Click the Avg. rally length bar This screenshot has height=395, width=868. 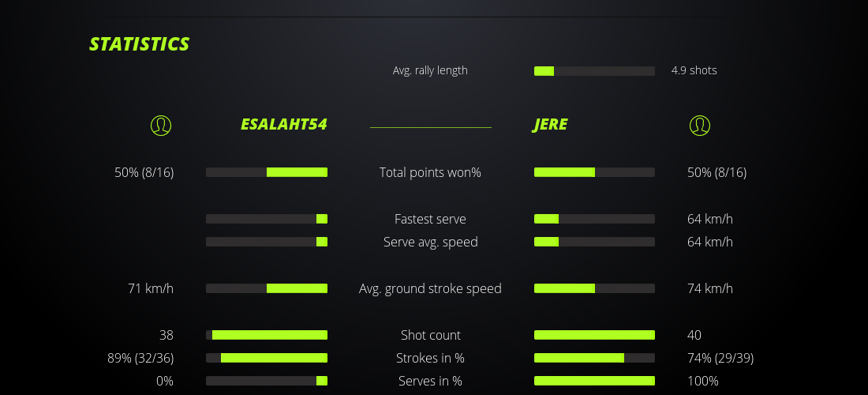tap(594, 71)
